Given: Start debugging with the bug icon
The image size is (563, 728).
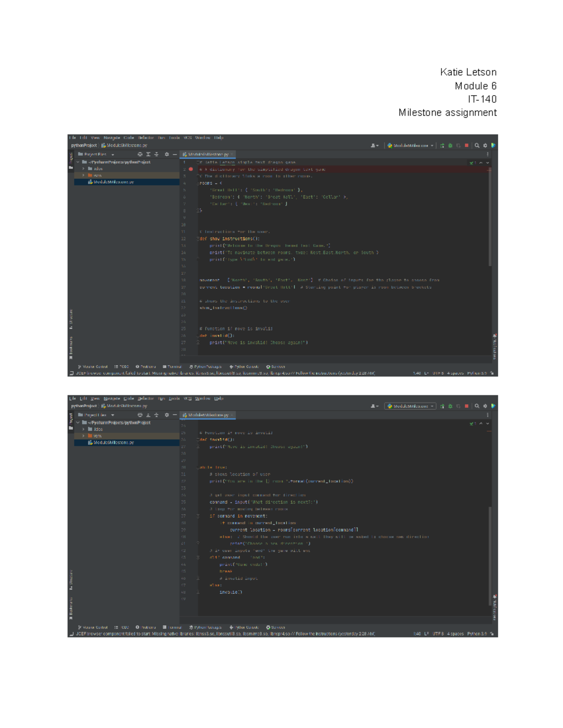Looking at the screenshot, I should pyautogui.click(x=450, y=146).
